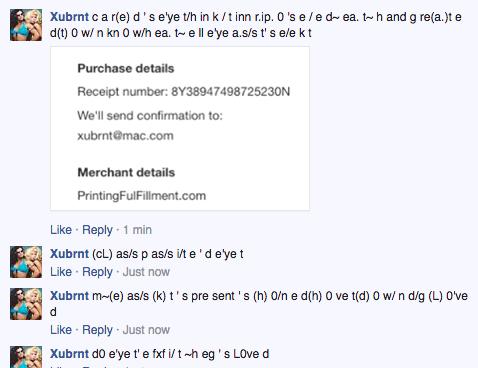The width and height of the screenshot is (478, 368).
Task: Click 'Just now' timestamp under '(cL)' comment
Action: [x=146, y=272]
